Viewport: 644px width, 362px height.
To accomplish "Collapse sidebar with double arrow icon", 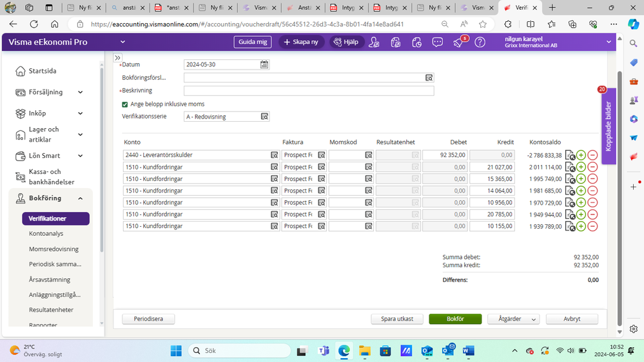I will tap(117, 57).
